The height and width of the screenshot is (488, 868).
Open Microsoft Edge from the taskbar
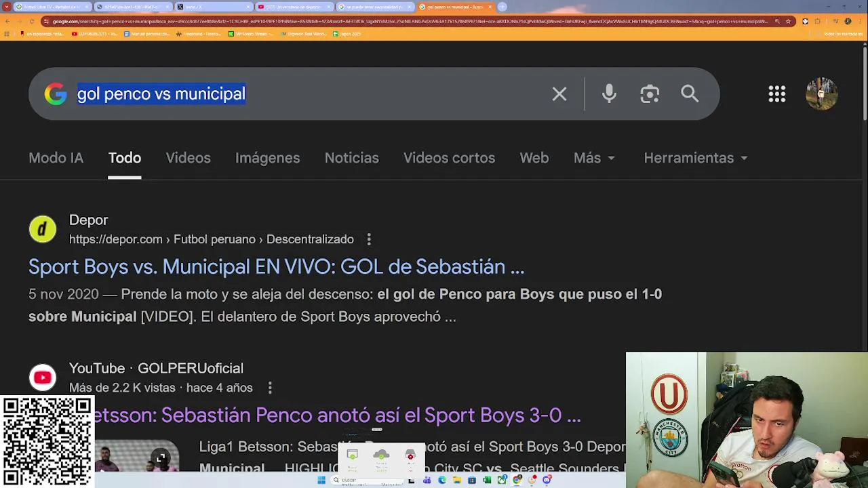(442, 480)
